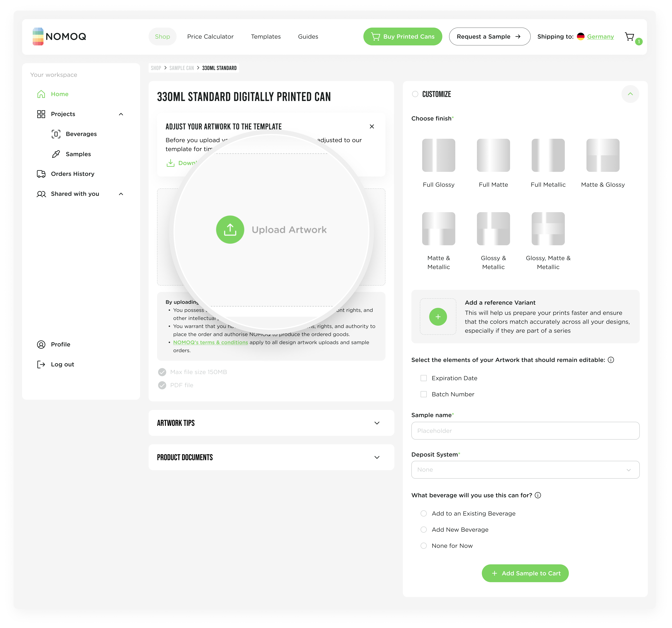The image size is (672, 628).
Task: Expand the Artwork Tips section
Action: point(377,423)
